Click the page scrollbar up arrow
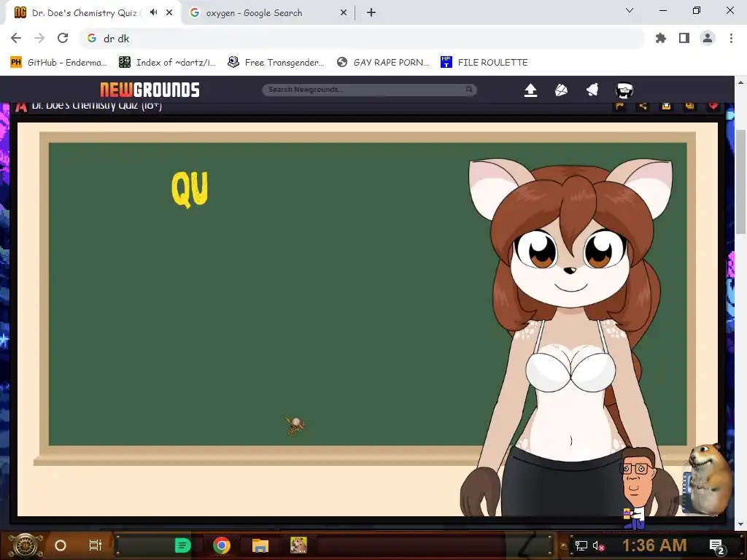Viewport: 747px width, 560px height. [x=741, y=82]
